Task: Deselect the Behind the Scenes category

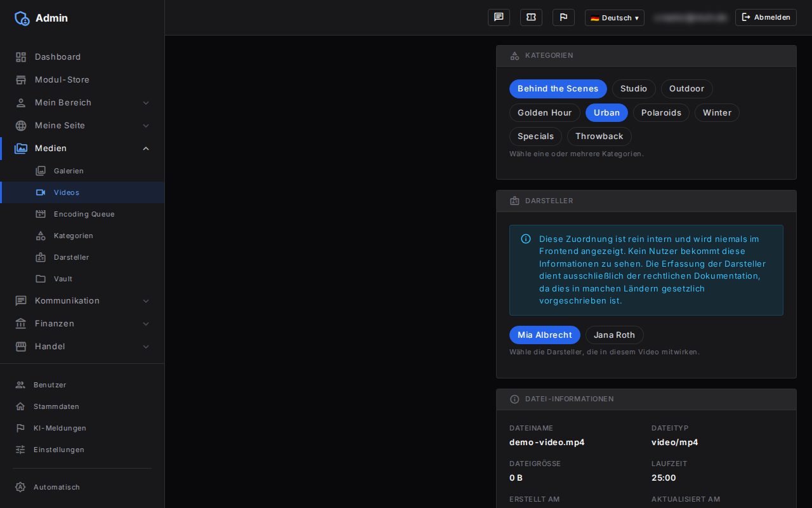Action: pos(558,89)
